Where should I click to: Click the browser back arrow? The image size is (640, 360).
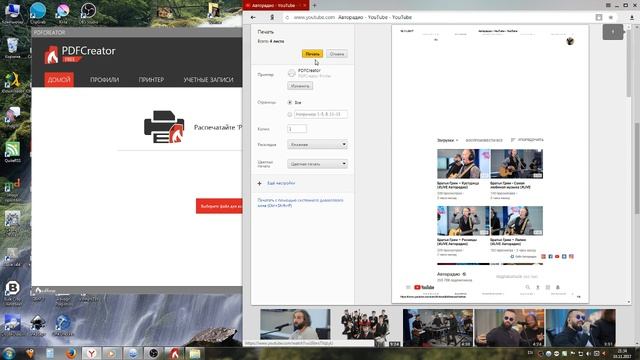pos(253,18)
